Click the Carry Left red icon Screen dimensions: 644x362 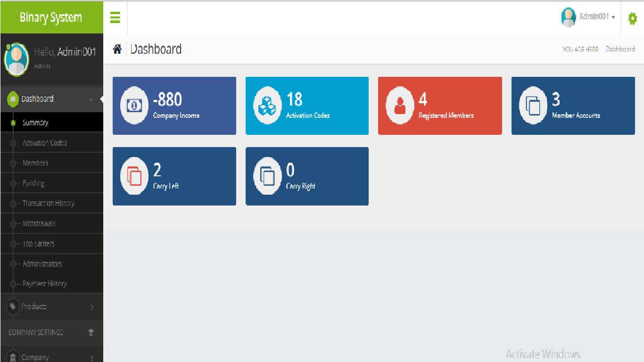(134, 176)
